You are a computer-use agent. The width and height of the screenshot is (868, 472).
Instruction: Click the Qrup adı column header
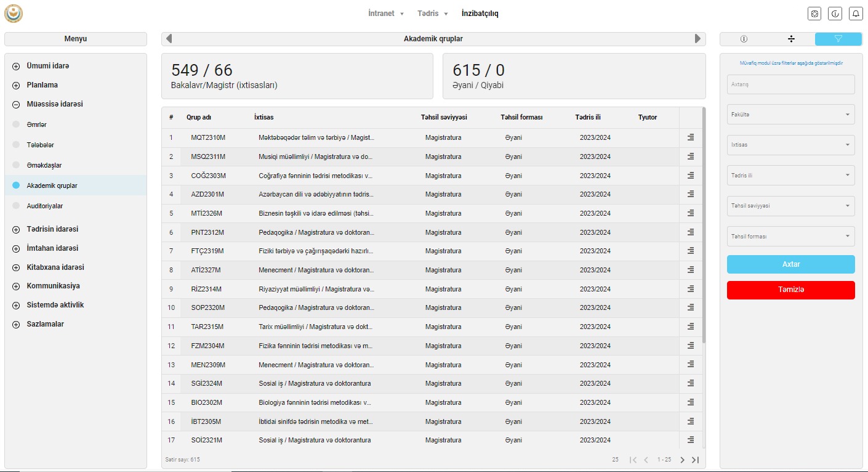point(199,117)
